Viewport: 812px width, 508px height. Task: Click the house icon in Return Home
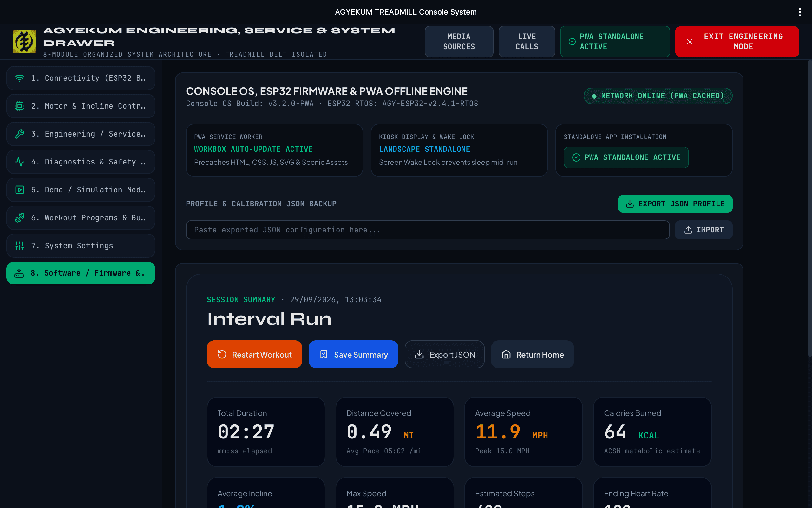506,354
